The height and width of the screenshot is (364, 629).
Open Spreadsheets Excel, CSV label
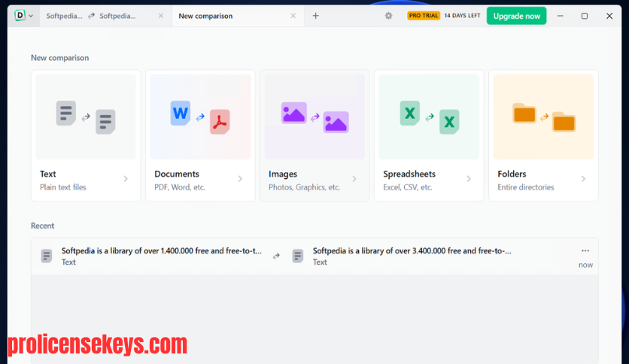pyautogui.click(x=409, y=180)
